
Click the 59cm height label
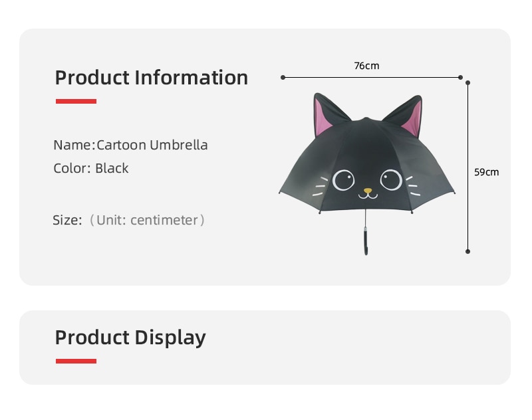tap(487, 172)
